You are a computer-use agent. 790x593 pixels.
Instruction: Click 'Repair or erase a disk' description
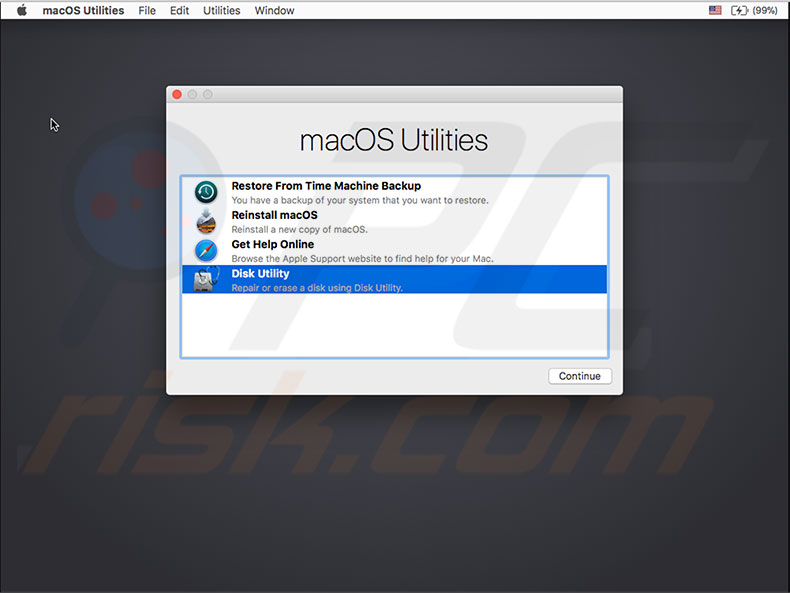pos(317,288)
